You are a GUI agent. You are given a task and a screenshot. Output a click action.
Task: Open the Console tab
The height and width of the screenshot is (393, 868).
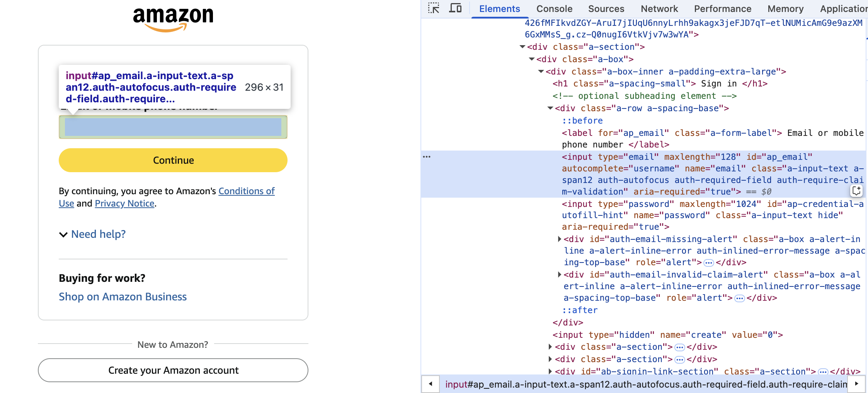(554, 8)
